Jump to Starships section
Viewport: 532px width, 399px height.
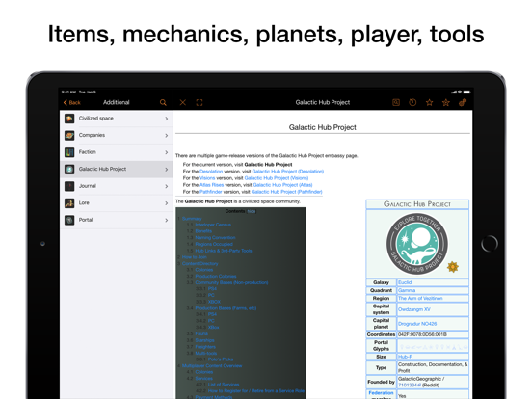204,340
